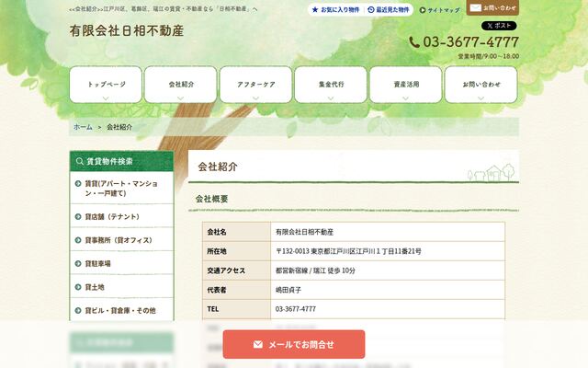The width and height of the screenshot is (588, 368).
Task: Click the arrow bullet icon beside 貸店舗（テナント）
Action: [78, 217]
